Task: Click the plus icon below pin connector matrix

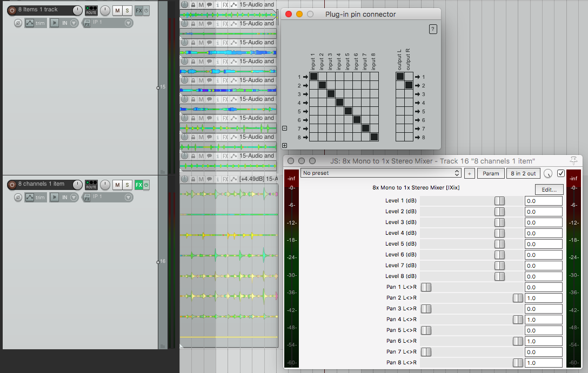Action: [285, 145]
